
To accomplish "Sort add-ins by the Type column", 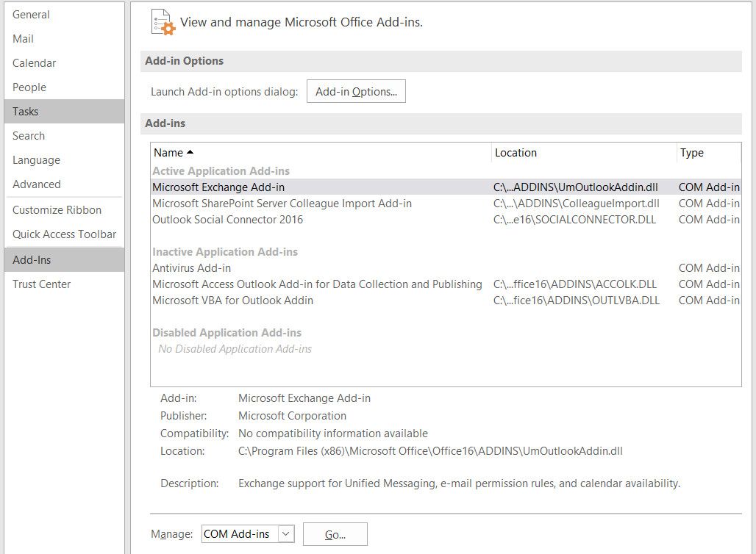I will [691, 153].
